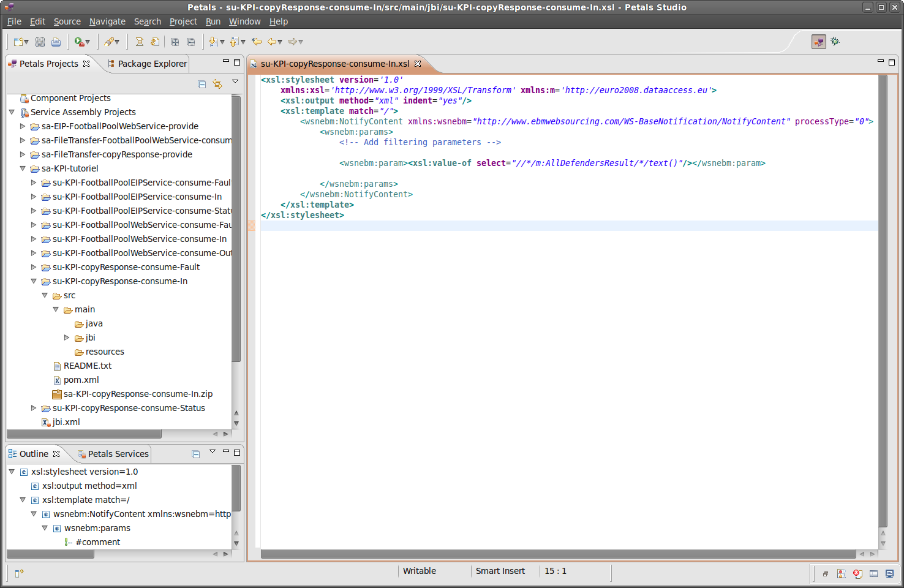Screen dimensions: 904x588
Task: Collapse all in Petals Projects view
Action: (x=202, y=84)
